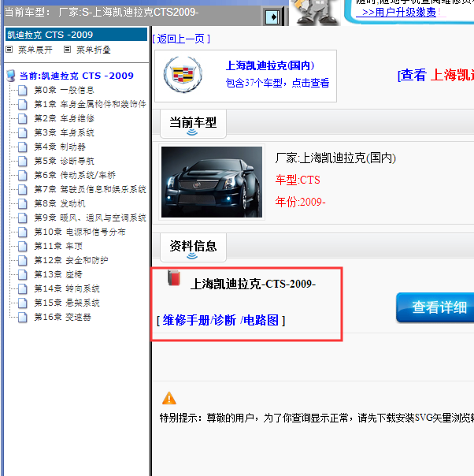Screen dimensions: 474x476
Task: Click page icon for 第4章 制动器
Action: pos(23,147)
